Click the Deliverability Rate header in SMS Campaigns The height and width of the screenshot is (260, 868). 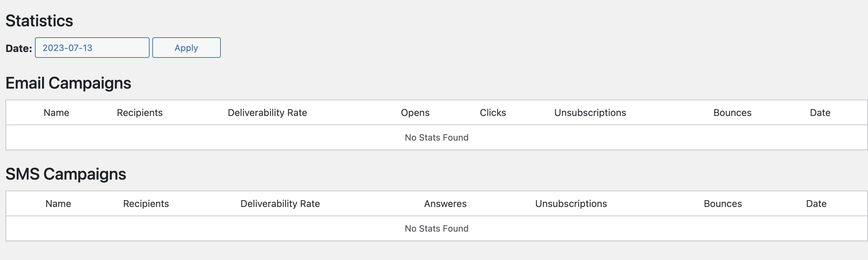point(281,203)
